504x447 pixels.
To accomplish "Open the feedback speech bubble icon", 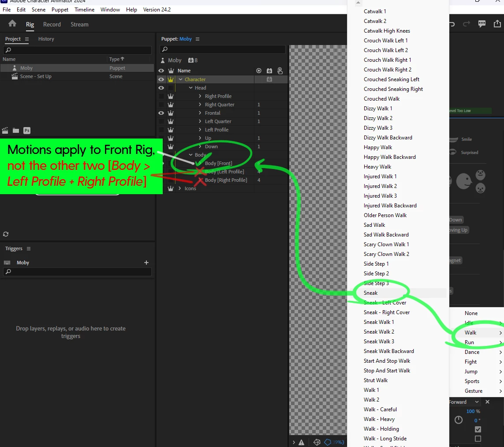I will click(482, 24).
